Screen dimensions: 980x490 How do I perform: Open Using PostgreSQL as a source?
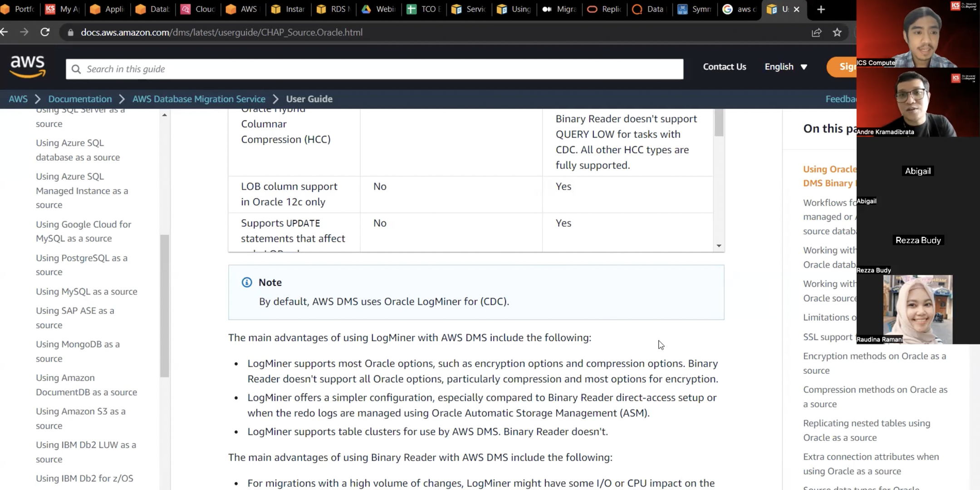[82, 265]
